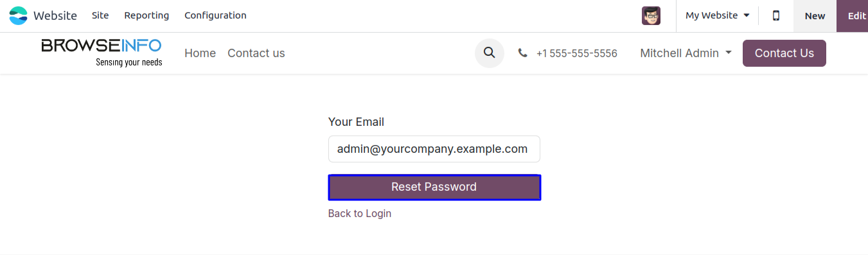Screen dimensions: 868x255
Task: Click the New button in top bar
Action: tap(815, 16)
